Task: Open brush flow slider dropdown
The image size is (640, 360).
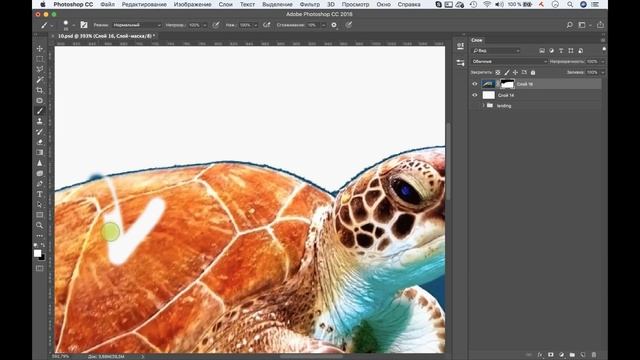Action: 256,25
